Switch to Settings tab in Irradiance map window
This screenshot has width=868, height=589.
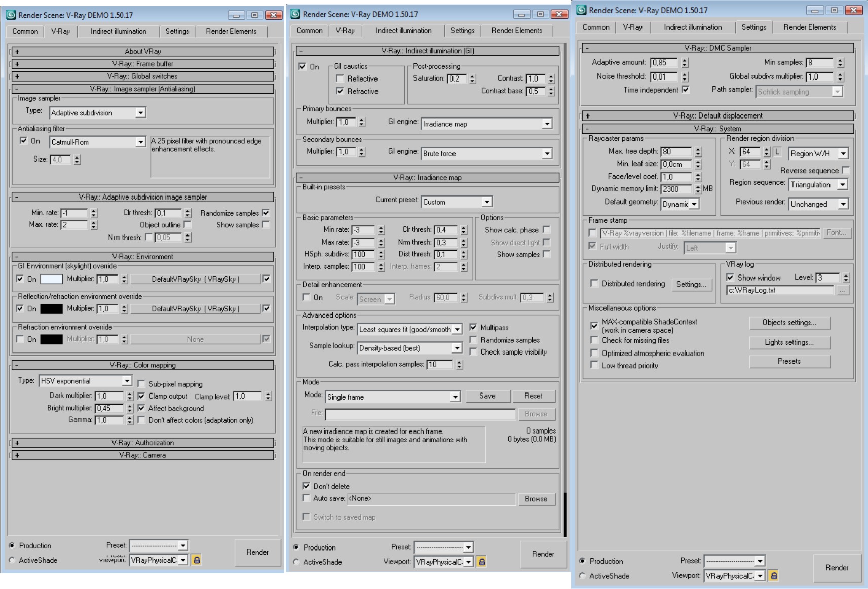coord(463,30)
